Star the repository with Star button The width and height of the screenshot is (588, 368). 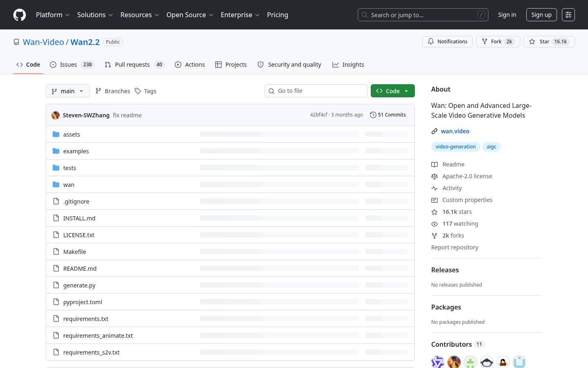(549, 42)
